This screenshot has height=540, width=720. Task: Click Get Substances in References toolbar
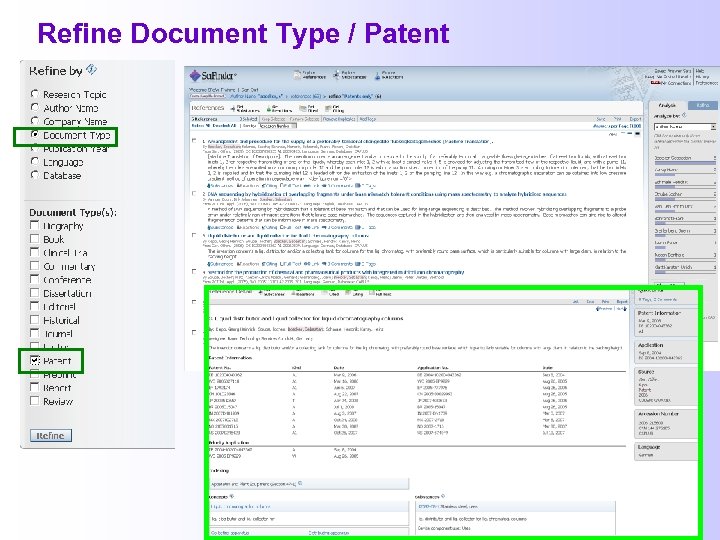(245, 108)
